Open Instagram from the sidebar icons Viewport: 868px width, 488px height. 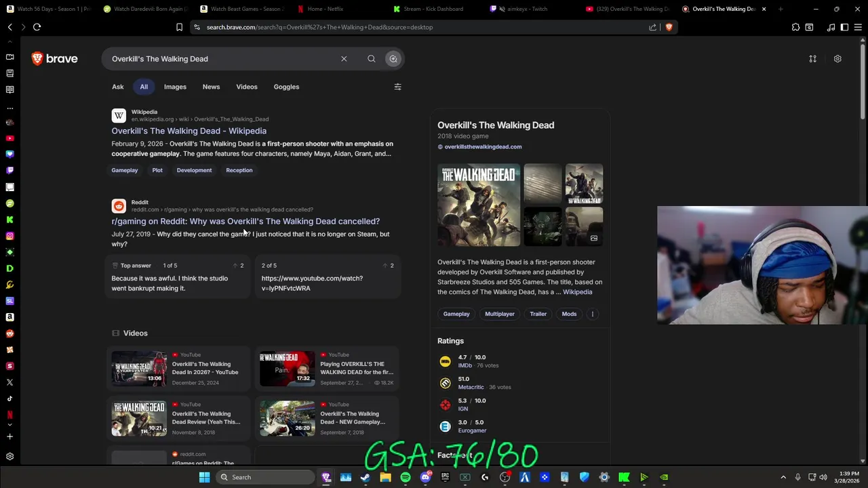click(x=9, y=236)
